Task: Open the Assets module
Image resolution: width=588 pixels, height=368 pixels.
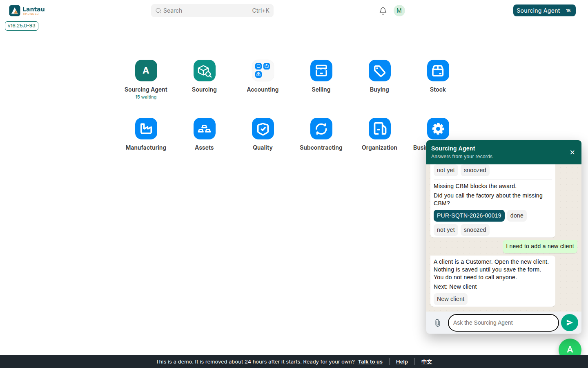Action: pos(204,129)
